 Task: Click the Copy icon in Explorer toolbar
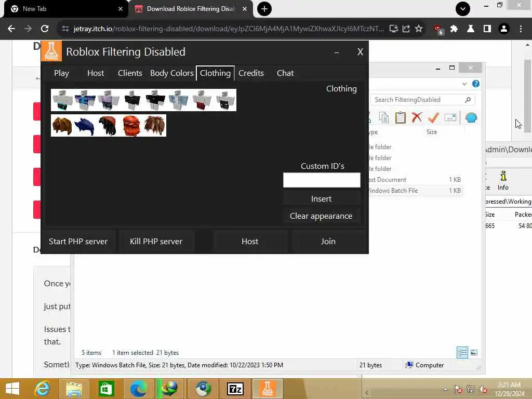(x=384, y=118)
